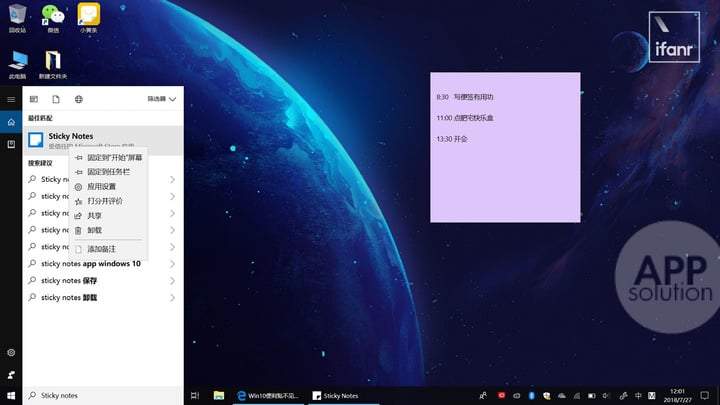
Task: Open the OneDrive cloud tray icon
Action: (562, 395)
